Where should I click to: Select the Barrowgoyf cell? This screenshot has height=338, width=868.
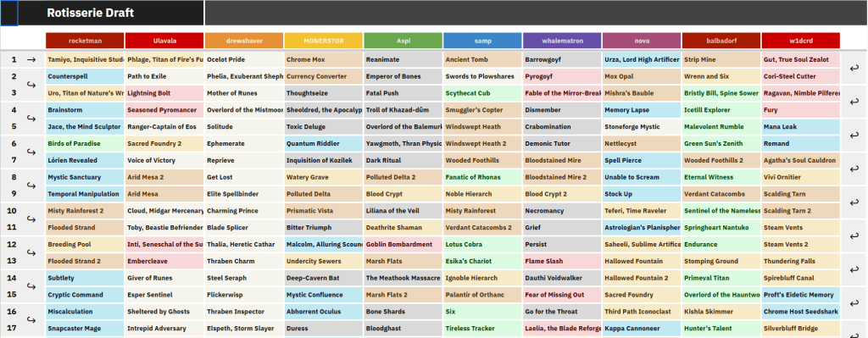pyautogui.click(x=563, y=60)
